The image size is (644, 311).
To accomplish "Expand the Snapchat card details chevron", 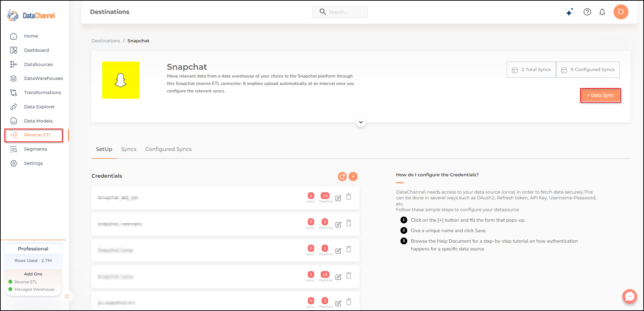I will click(x=361, y=122).
